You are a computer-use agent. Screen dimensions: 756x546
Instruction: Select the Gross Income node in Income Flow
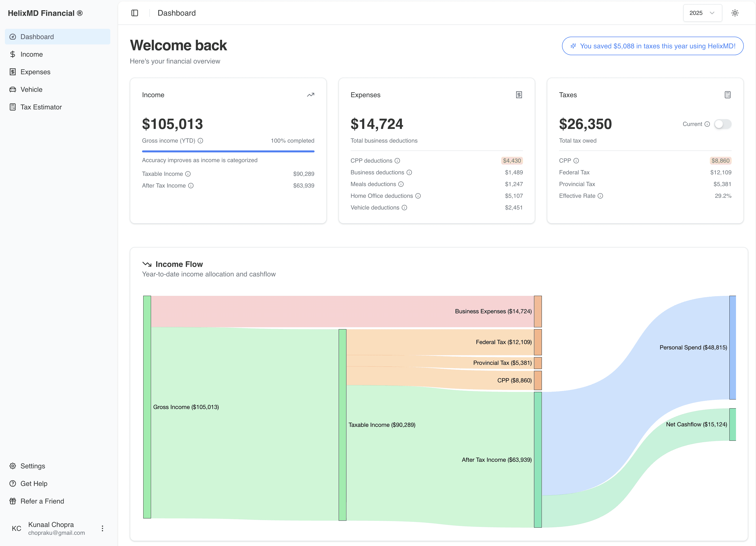(147, 407)
